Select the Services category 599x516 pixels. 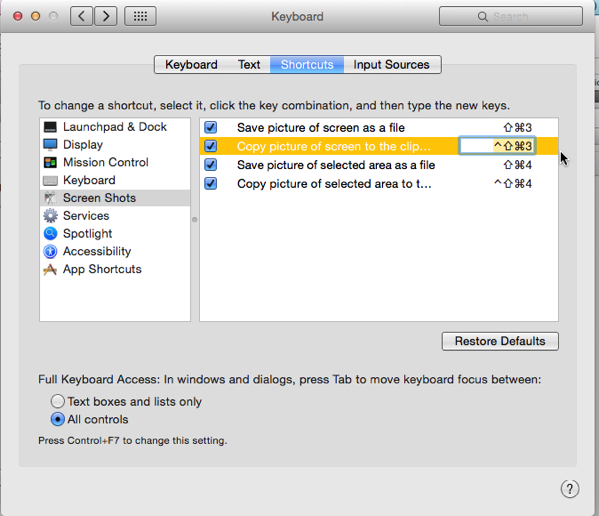[115, 216]
